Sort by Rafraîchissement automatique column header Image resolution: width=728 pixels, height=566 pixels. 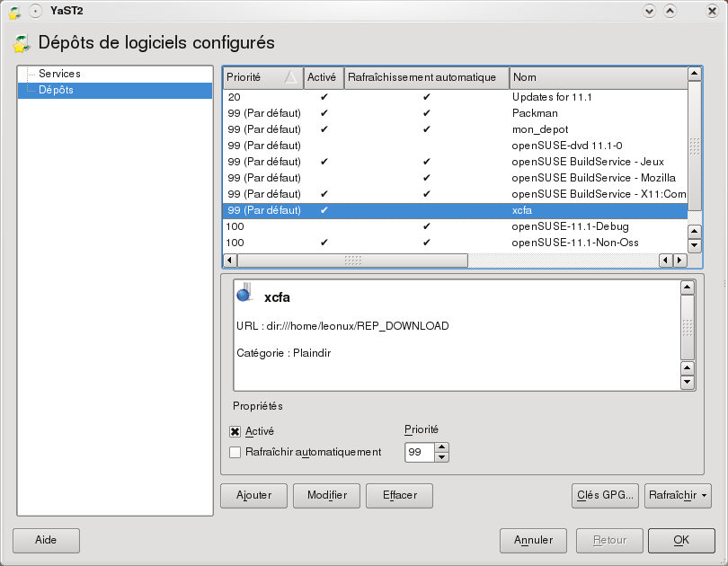(426, 77)
